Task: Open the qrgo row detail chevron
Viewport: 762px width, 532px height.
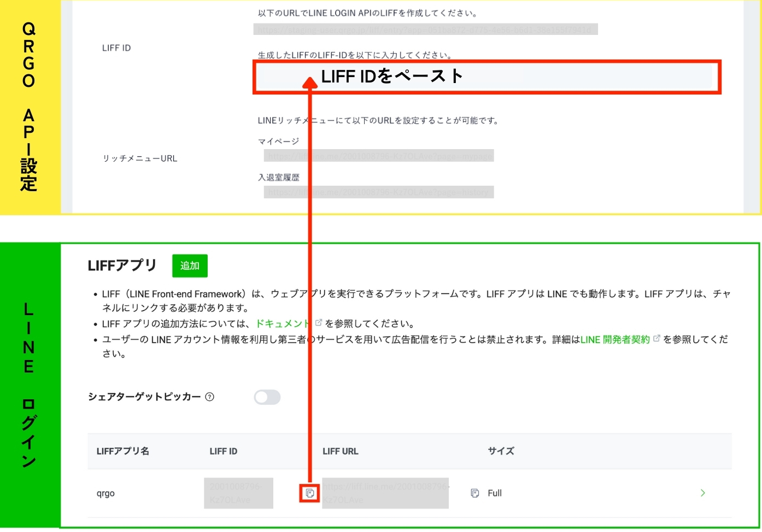Action: (703, 493)
